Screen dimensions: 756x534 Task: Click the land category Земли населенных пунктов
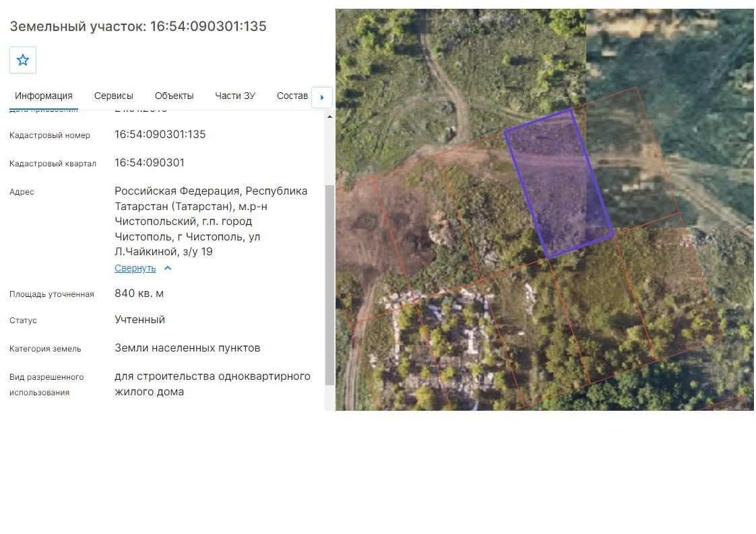(x=187, y=348)
